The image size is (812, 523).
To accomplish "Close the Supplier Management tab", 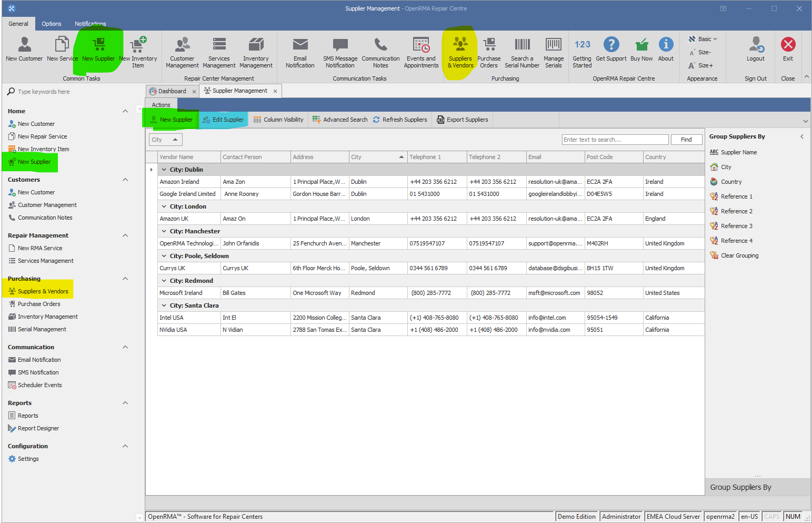I will click(275, 91).
